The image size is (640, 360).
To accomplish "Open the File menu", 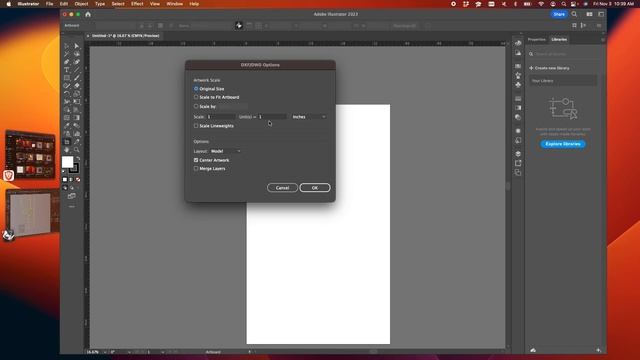I will pyautogui.click(x=49, y=4).
